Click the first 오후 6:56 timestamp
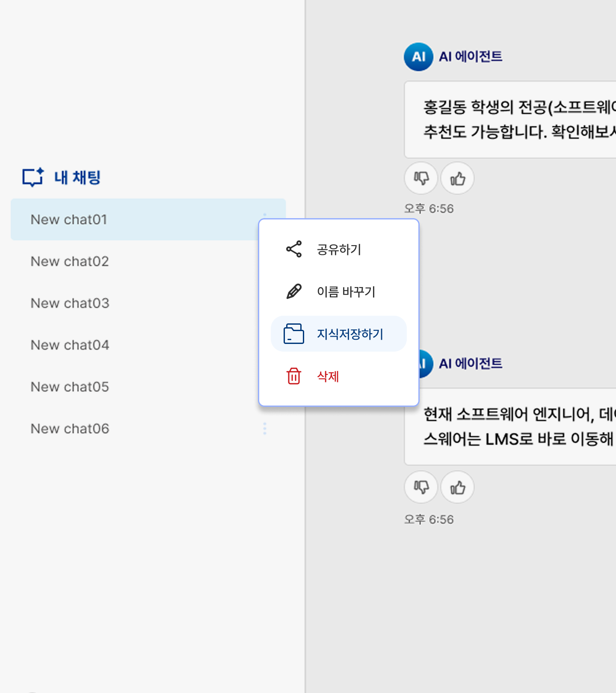This screenshot has width=616, height=693. pyautogui.click(x=429, y=209)
